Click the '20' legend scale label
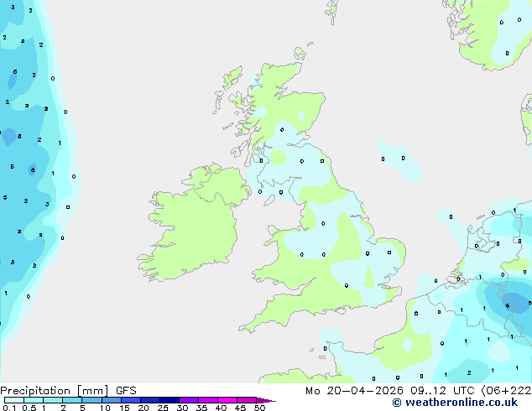The height and width of the screenshot is (411, 532). pos(143,408)
